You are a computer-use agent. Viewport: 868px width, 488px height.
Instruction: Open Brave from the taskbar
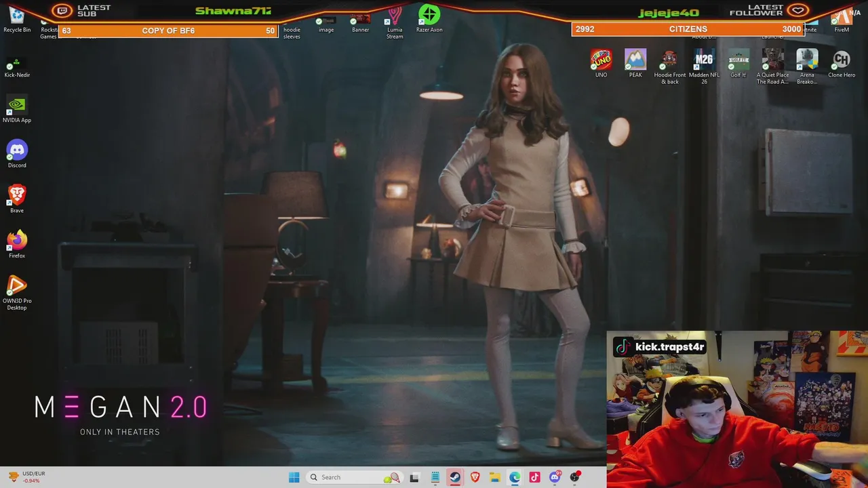pos(475,477)
